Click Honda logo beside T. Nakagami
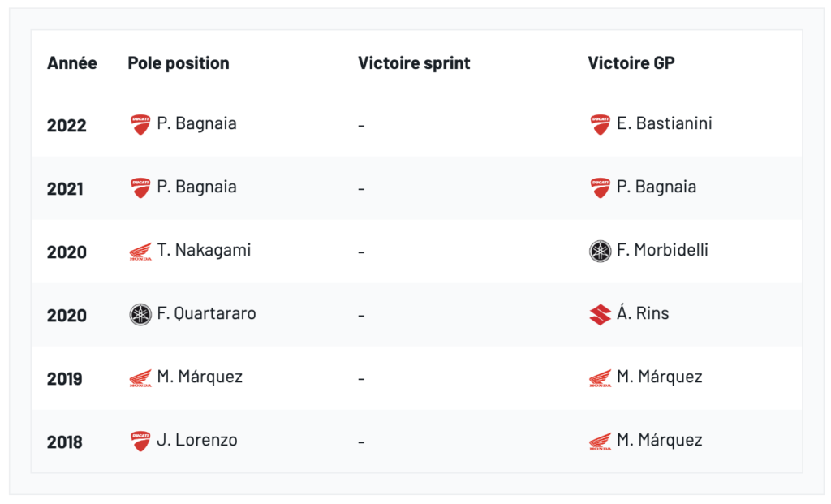Image resolution: width=831 pixels, height=504 pixels. coord(140,252)
